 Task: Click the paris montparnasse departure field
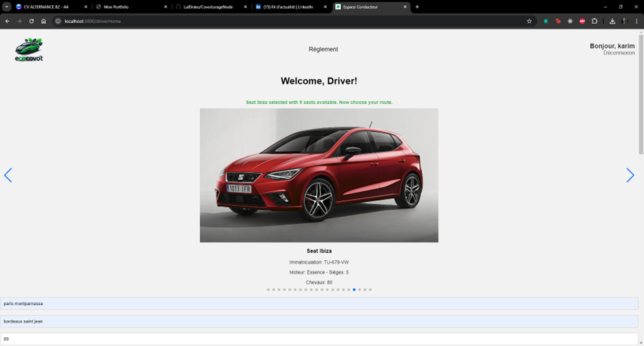[319, 304]
